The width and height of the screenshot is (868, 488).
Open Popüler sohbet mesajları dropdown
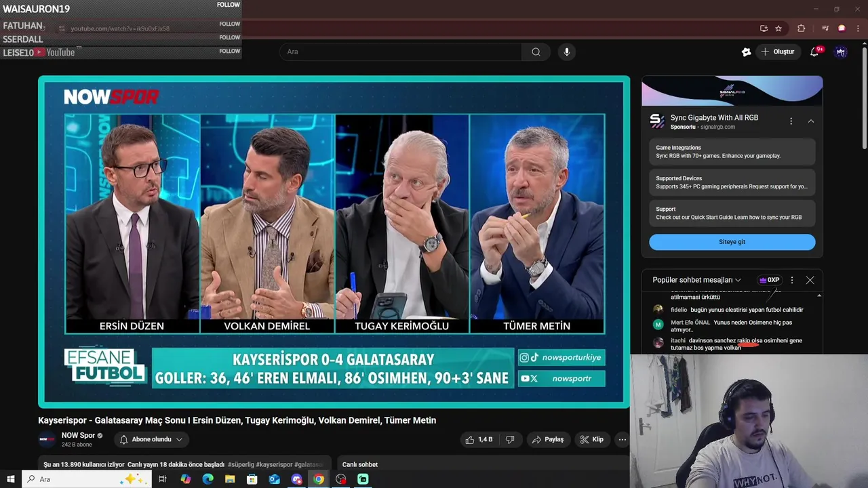[696, 280]
